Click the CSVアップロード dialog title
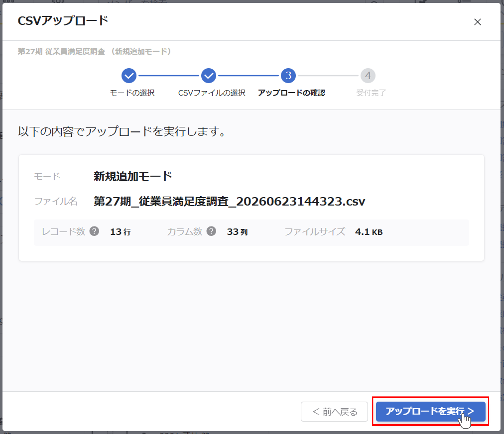 pos(63,21)
